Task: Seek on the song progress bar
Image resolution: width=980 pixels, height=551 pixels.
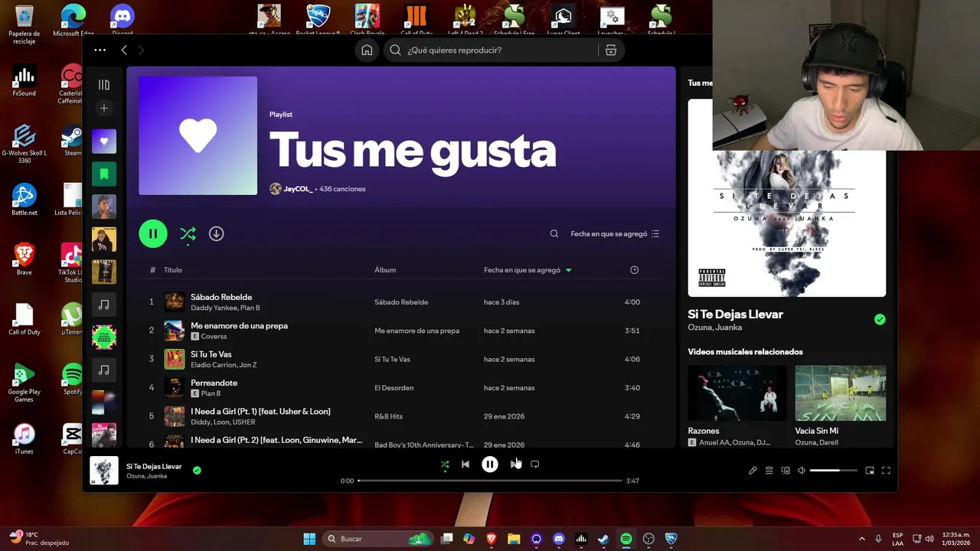Action: [490, 481]
